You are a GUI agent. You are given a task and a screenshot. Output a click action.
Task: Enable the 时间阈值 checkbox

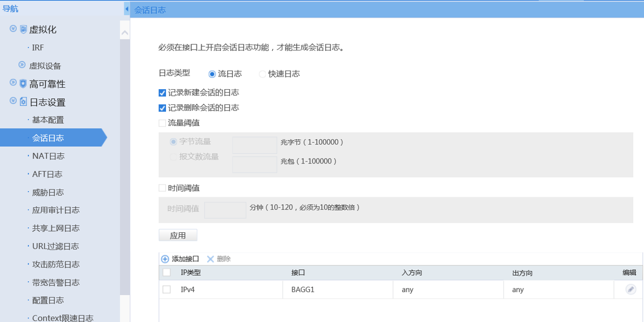point(162,188)
